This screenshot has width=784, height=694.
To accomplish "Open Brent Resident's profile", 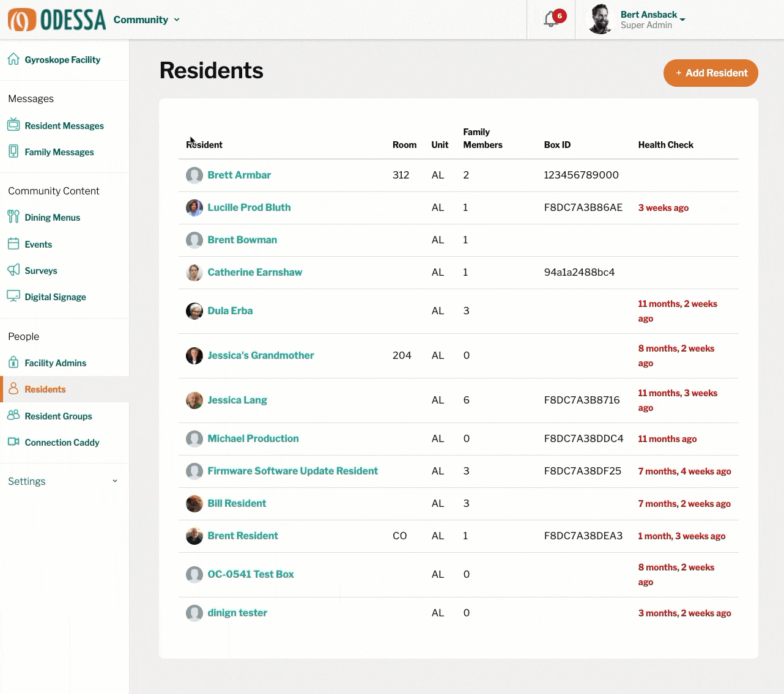I will click(243, 536).
